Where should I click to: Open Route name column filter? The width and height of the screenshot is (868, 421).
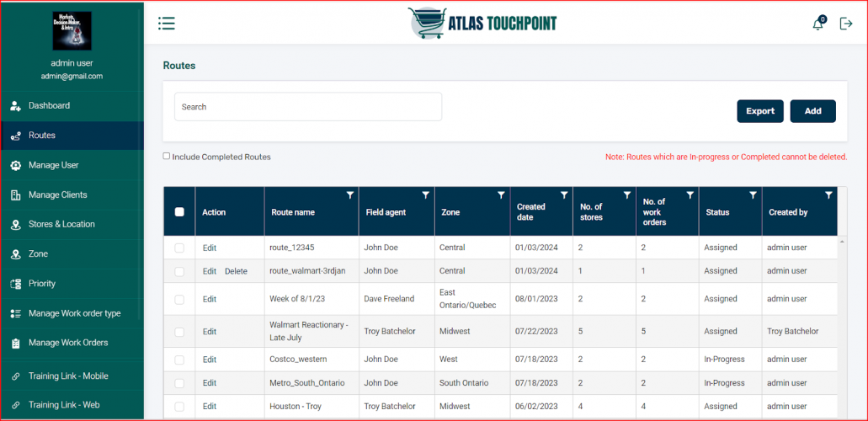tap(350, 195)
